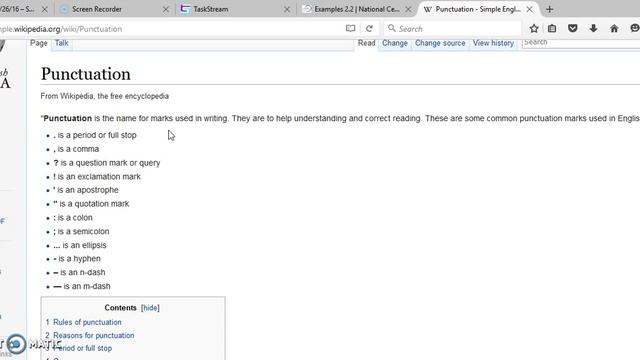Bookmark this page with the star icon
The width and height of the screenshot is (640, 360).
[534, 29]
